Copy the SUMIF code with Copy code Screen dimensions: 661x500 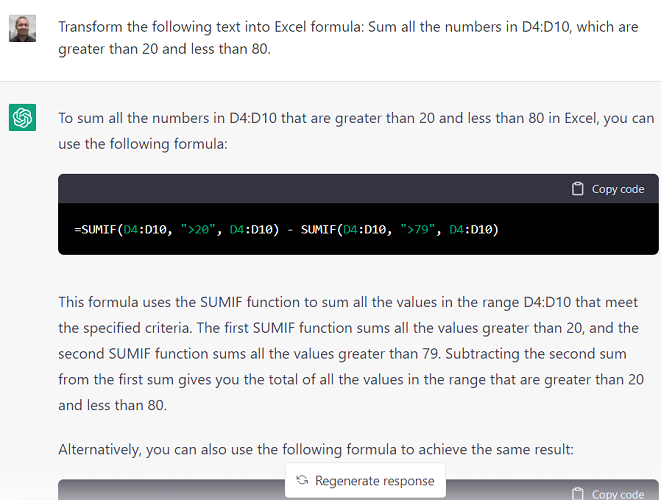coord(608,189)
